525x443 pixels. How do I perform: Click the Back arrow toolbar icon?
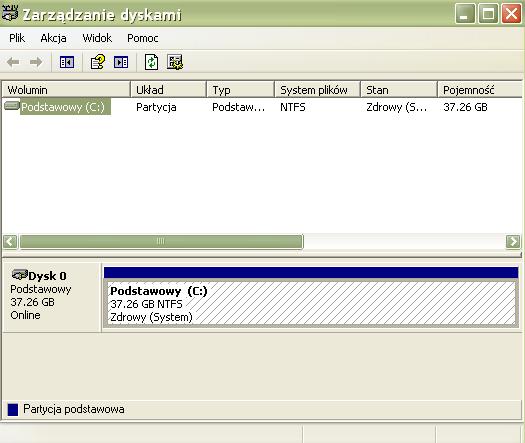13,62
